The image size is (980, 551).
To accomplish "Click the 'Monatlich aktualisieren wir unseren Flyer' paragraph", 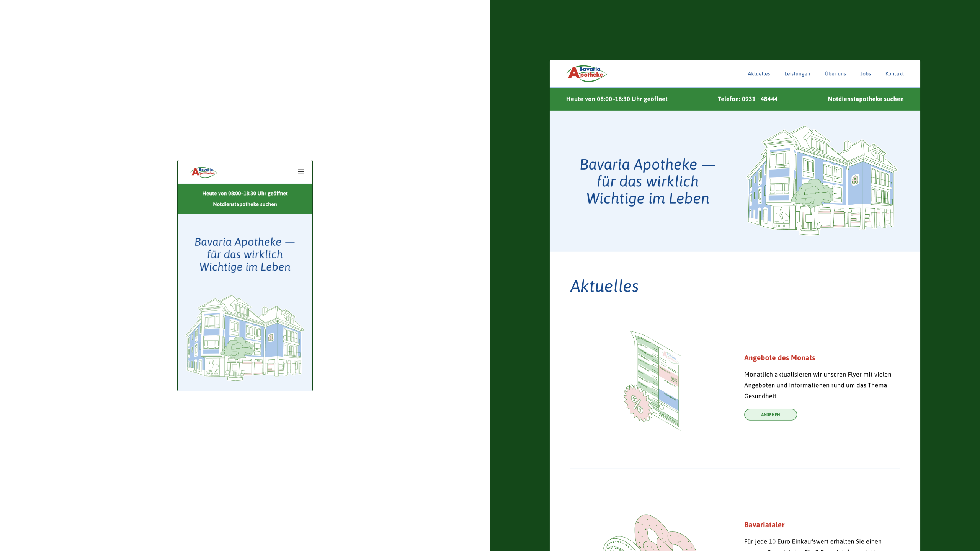I will pyautogui.click(x=818, y=385).
